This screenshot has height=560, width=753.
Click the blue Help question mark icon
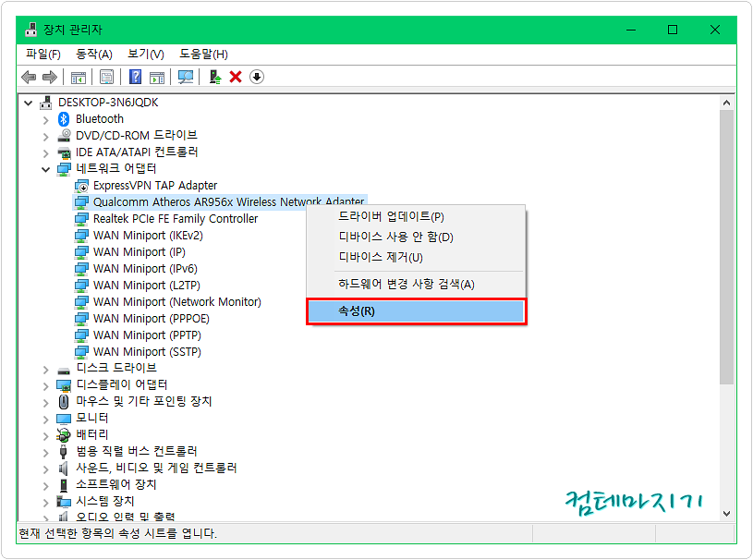[x=136, y=77]
